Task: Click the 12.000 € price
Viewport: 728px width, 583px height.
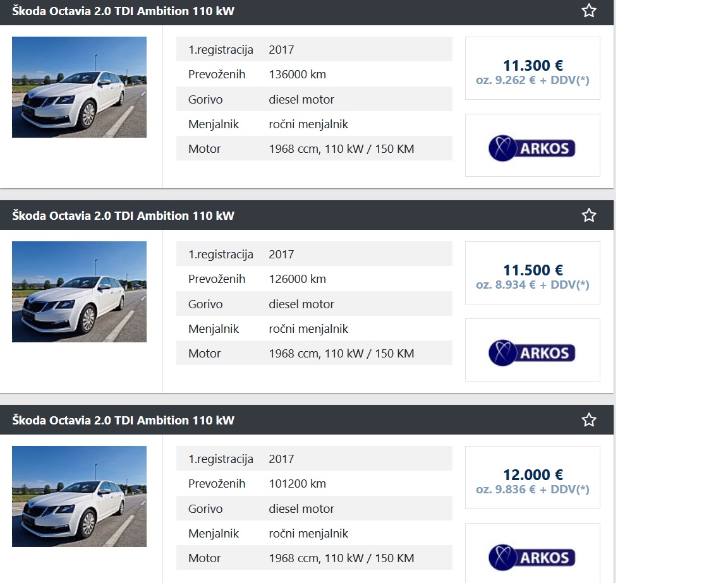Action: tap(533, 475)
